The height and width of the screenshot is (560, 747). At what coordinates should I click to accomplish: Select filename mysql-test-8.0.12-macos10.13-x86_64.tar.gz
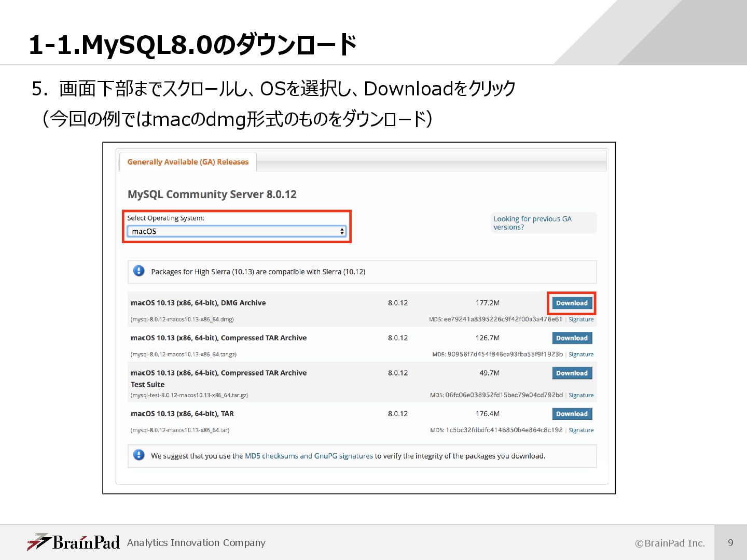click(189, 395)
